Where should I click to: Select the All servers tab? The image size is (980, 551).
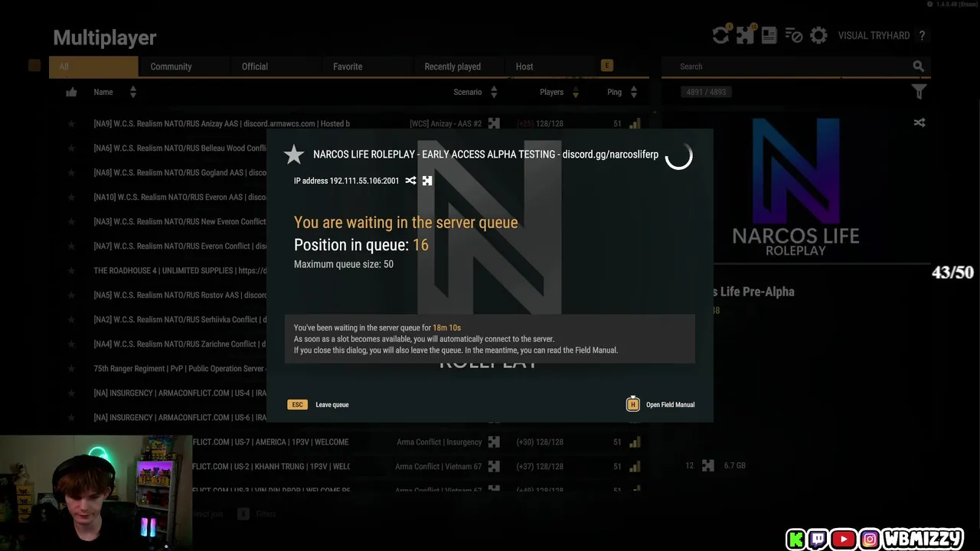[x=93, y=67]
